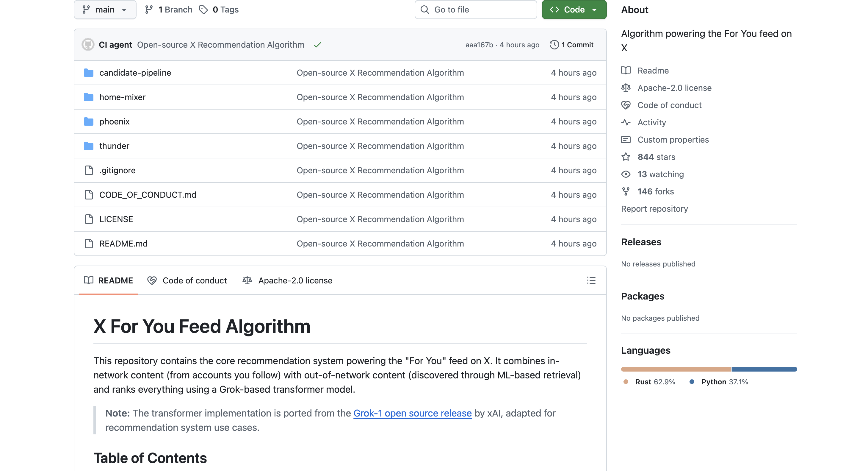Click the phoenix folder icon
This screenshot has height=471, width=868.
[x=89, y=121]
